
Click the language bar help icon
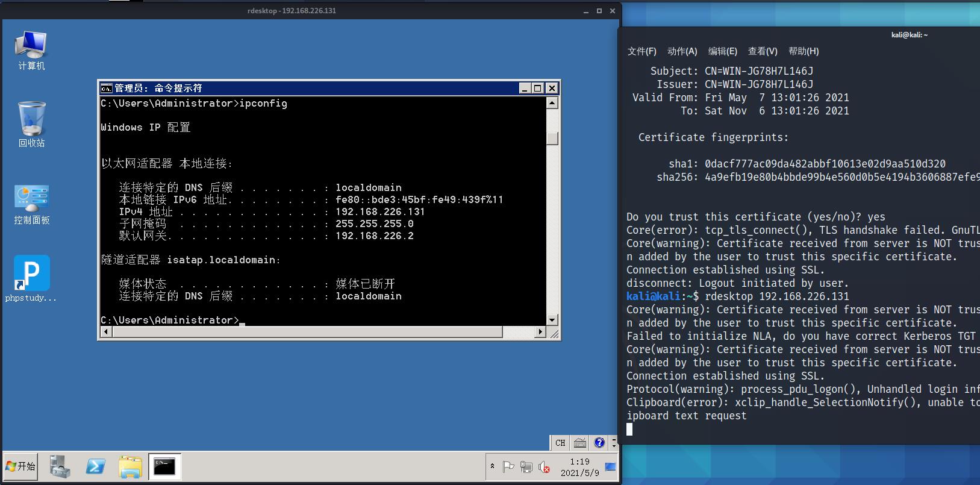[599, 443]
